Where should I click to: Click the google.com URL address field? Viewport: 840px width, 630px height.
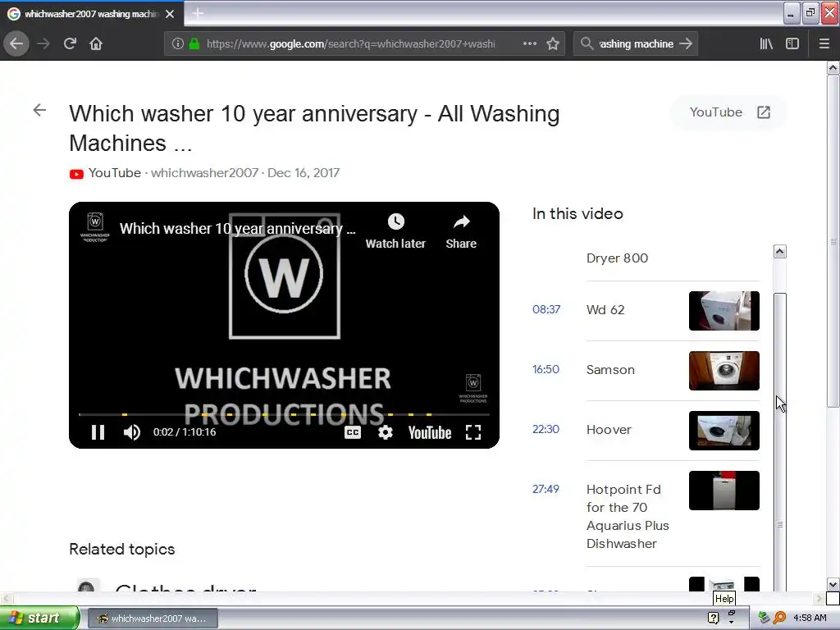[351, 44]
